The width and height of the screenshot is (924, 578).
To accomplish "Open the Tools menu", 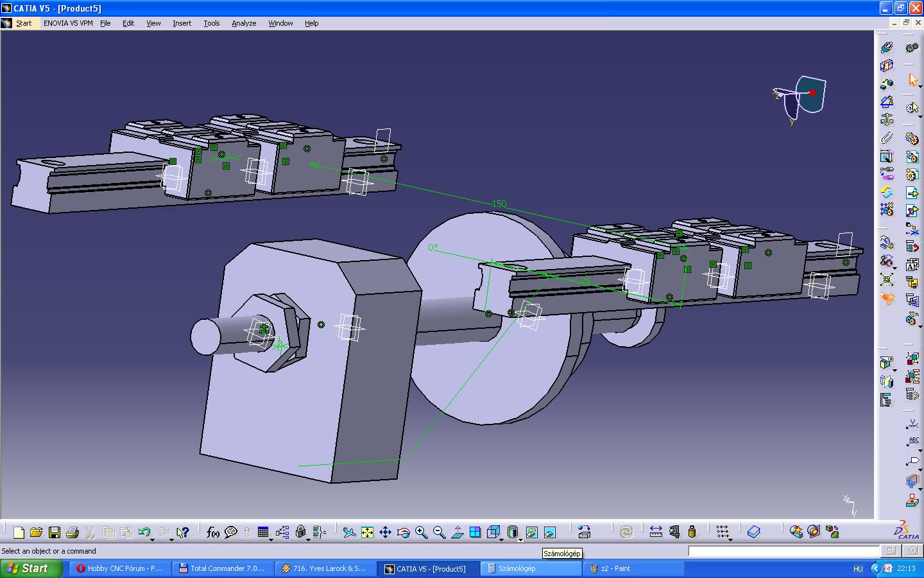I will coord(211,23).
